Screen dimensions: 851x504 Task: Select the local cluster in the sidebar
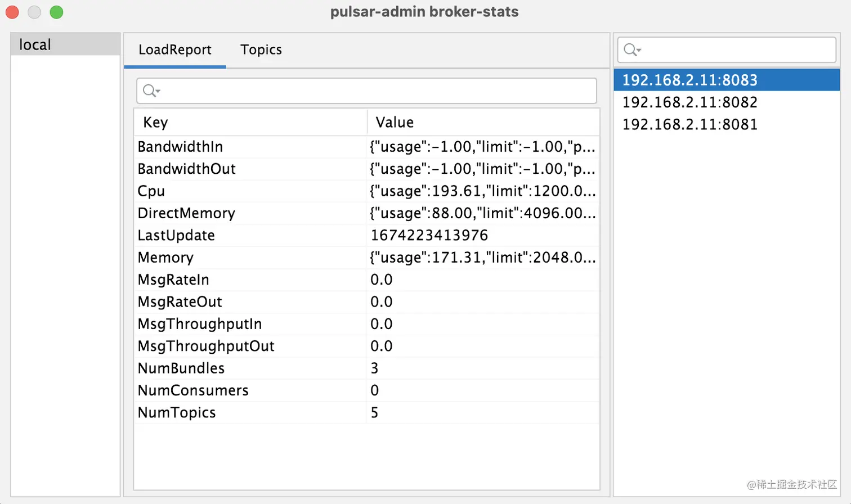35,45
